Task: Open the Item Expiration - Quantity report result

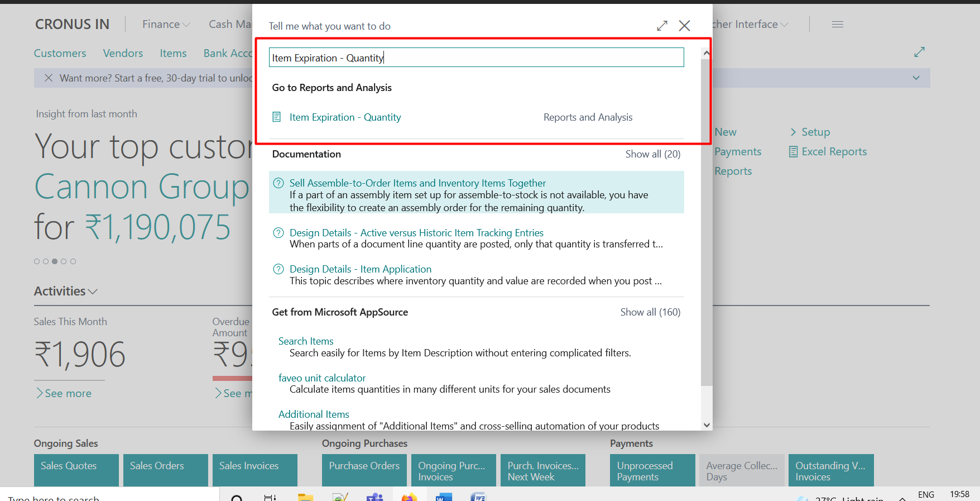Action: (345, 117)
